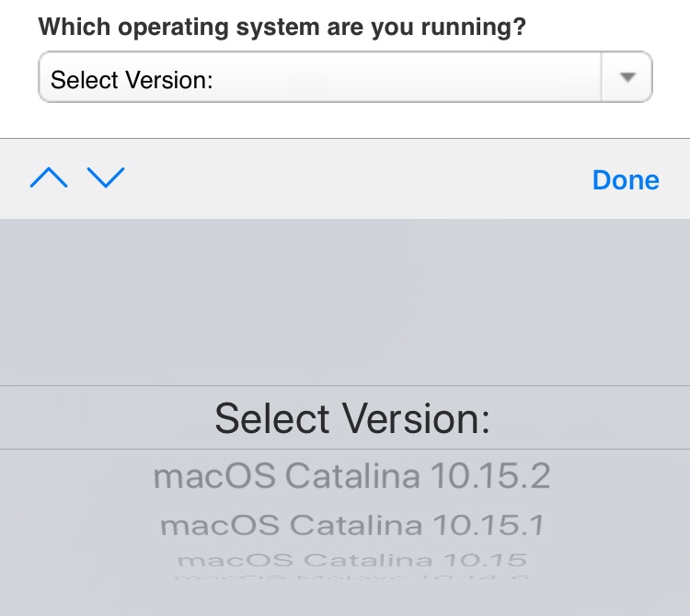
Task: Tap the highlighted Select Version: picker row
Action: coord(351,418)
